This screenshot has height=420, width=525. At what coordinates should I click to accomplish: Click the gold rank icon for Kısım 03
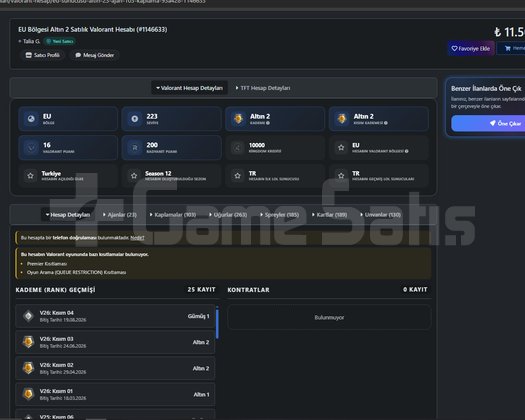click(x=28, y=342)
